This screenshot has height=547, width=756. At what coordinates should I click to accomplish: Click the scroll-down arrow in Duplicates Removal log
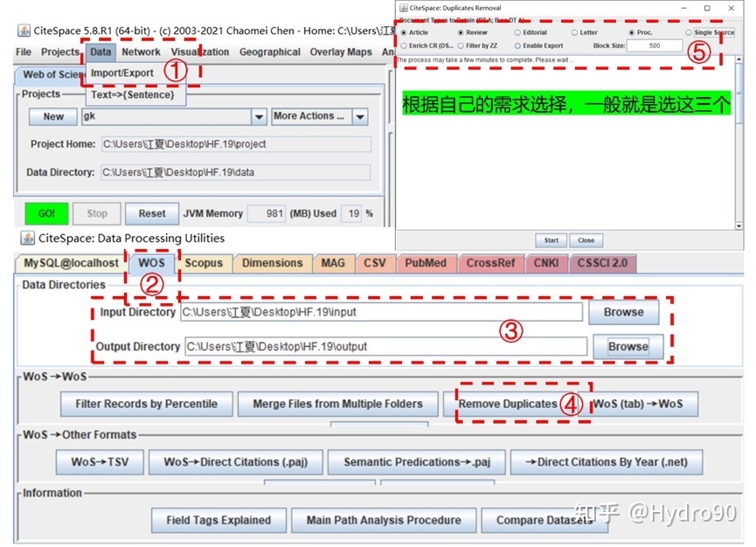click(x=739, y=225)
